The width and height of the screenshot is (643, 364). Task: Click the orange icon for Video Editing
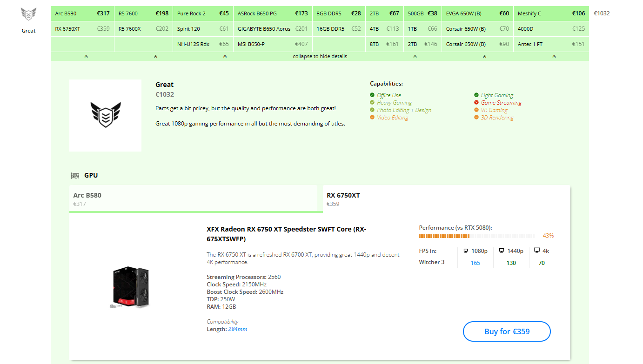[x=372, y=118]
